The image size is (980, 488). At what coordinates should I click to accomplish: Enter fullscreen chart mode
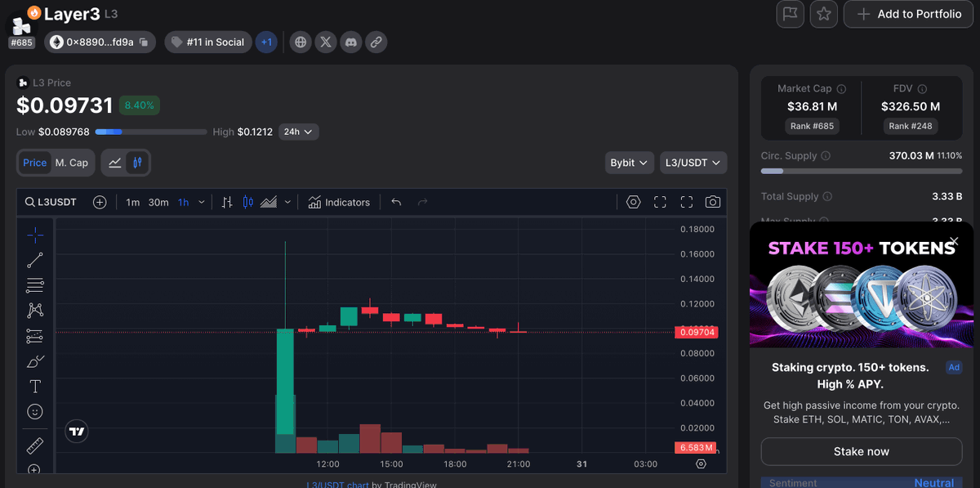click(x=687, y=202)
